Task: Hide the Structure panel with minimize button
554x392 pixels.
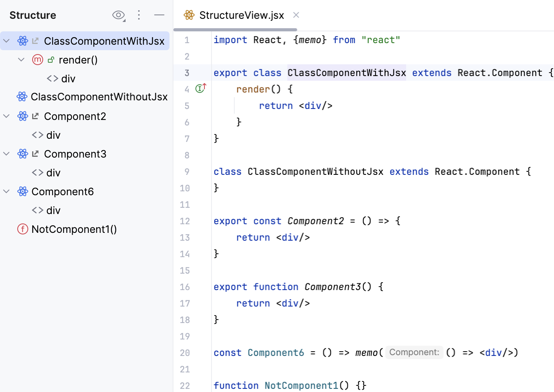Action: pos(159,15)
